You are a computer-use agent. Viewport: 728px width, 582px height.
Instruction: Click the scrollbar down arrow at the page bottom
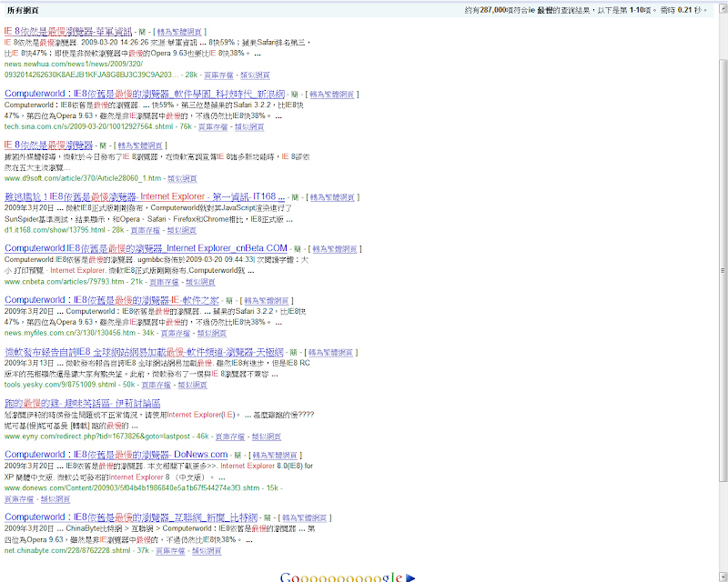tap(723, 577)
